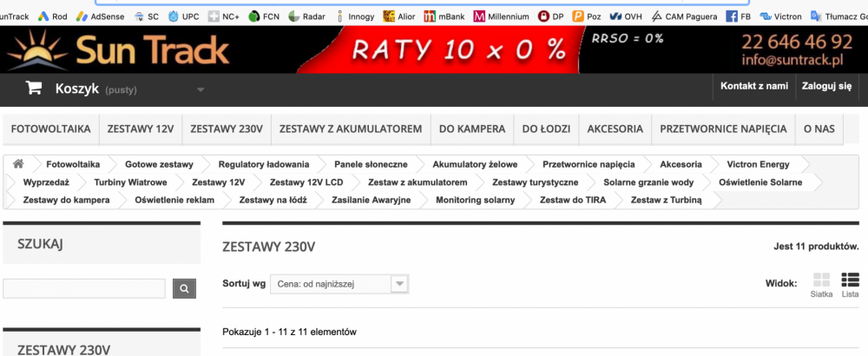The height and width of the screenshot is (356, 868).
Task: Open Monitoring solarny category
Action: (475, 200)
